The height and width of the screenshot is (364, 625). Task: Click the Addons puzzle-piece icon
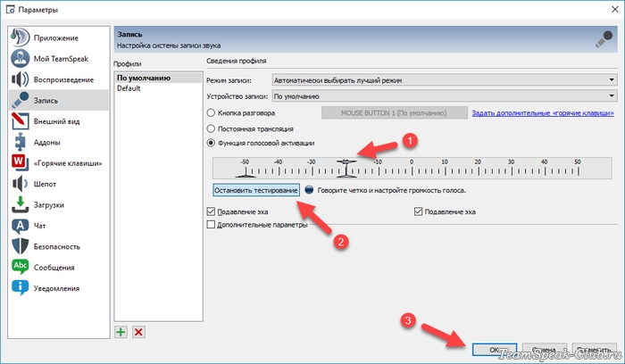20,142
